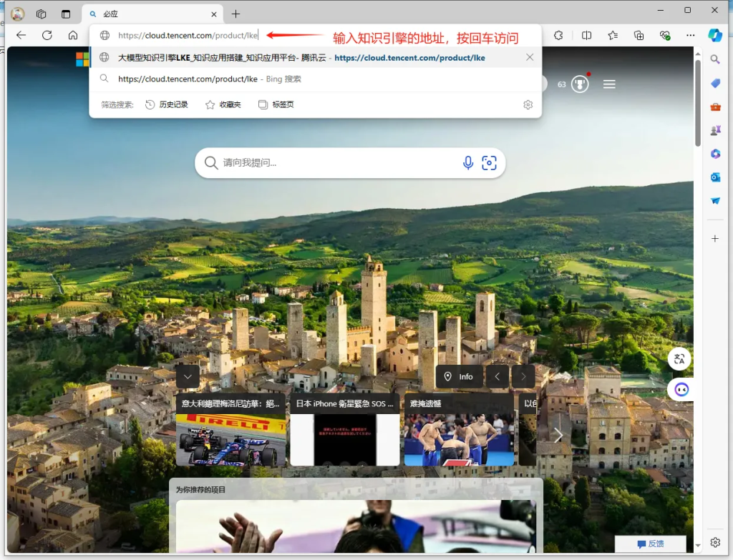The height and width of the screenshot is (560, 733).
Task: Click the Extensions puzzle icon
Action: coord(558,35)
